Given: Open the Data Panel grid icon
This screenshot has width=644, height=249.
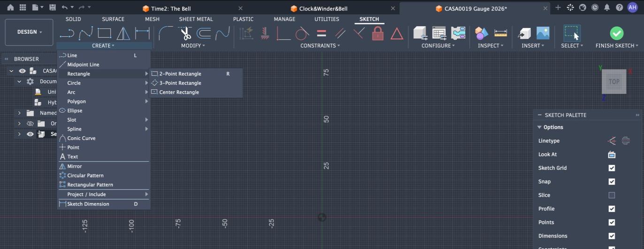Looking at the screenshot, I should point(23,8).
